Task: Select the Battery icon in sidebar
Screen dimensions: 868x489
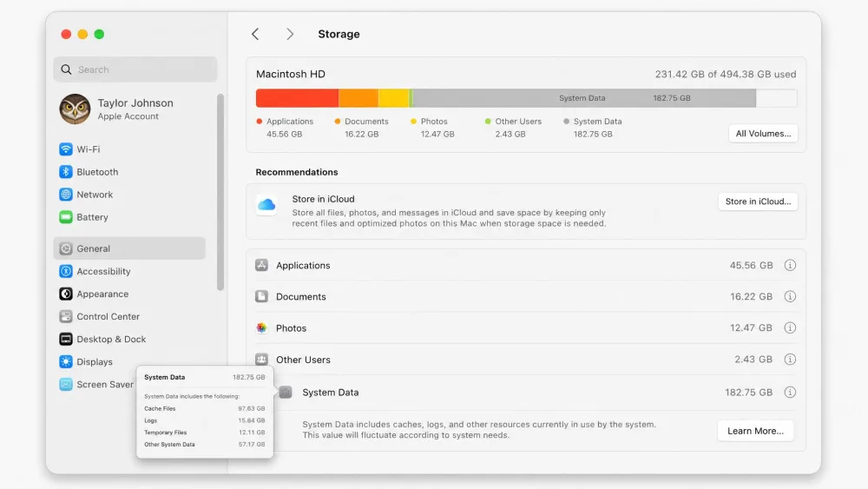Action: click(66, 217)
